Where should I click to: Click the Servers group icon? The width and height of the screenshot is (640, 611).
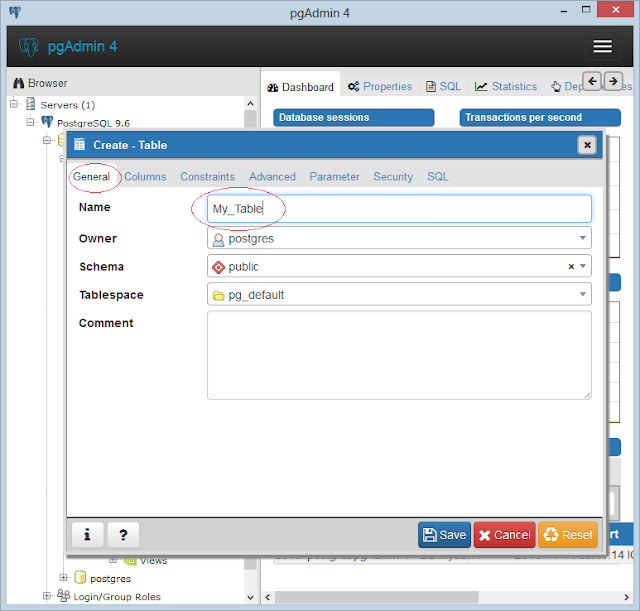(x=31, y=104)
